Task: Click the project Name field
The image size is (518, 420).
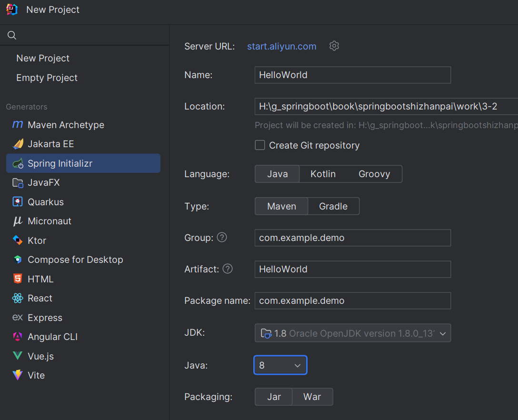Action: pos(352,75)
